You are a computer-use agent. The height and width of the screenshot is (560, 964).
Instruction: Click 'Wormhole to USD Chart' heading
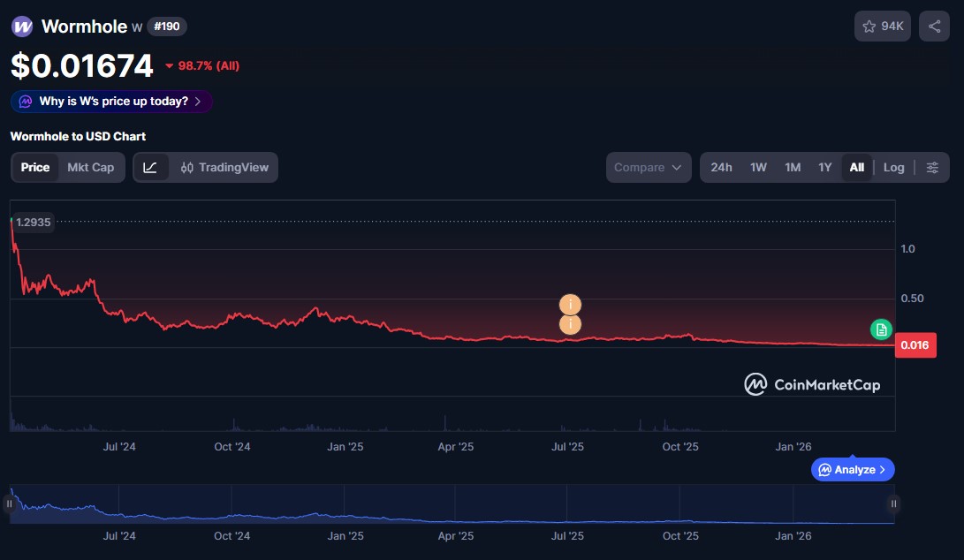(78, 136)
